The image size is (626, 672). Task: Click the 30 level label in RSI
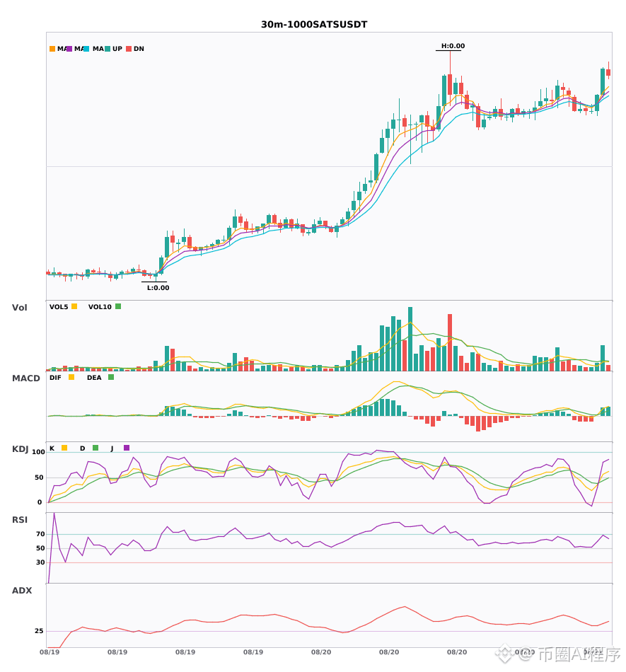coord(40,562)
